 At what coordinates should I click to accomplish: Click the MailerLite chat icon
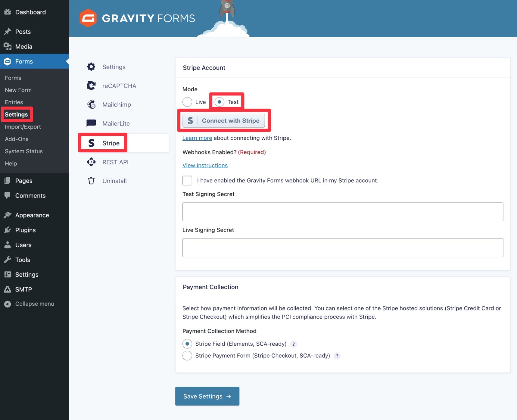tap(91, 123)
